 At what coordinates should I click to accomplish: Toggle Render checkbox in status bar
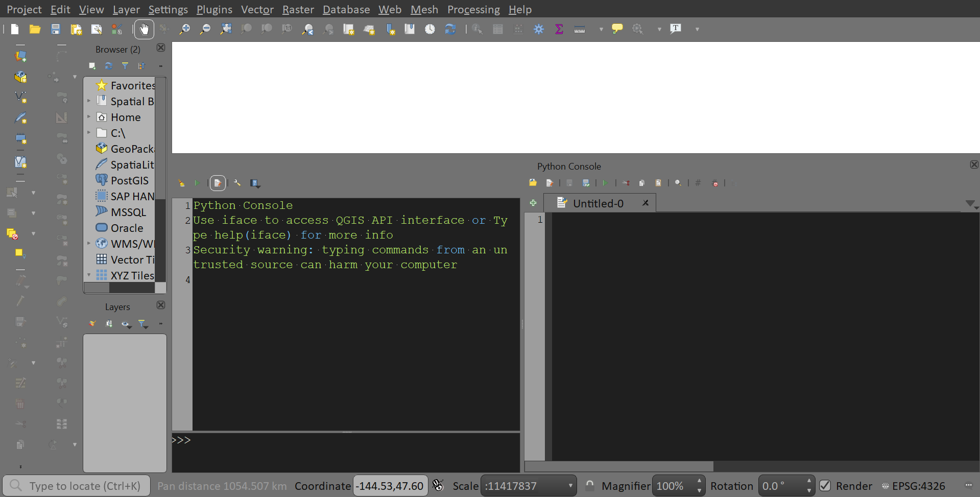[x=826, y=486]
